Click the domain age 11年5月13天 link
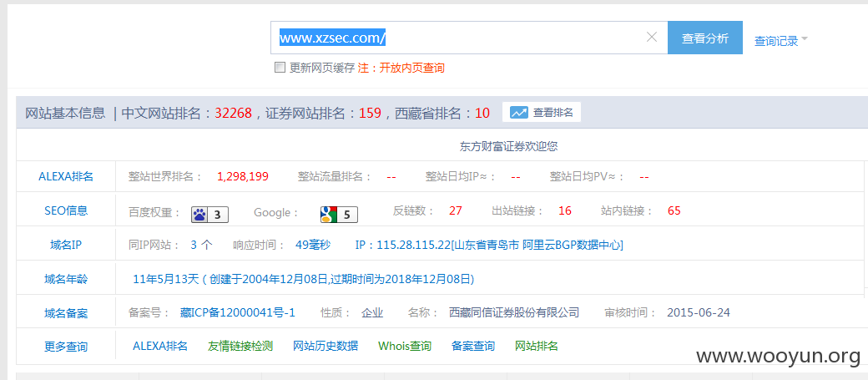The image size is (868, 380). 304,279
